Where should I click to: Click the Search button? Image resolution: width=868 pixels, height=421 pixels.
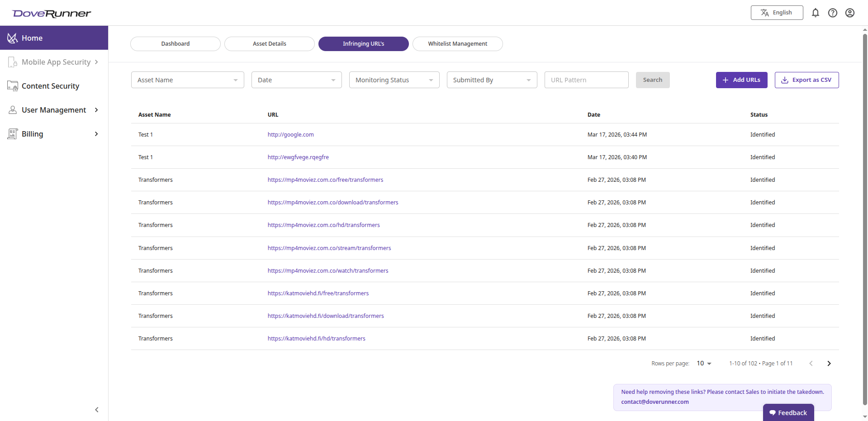(x=652, y=80)
